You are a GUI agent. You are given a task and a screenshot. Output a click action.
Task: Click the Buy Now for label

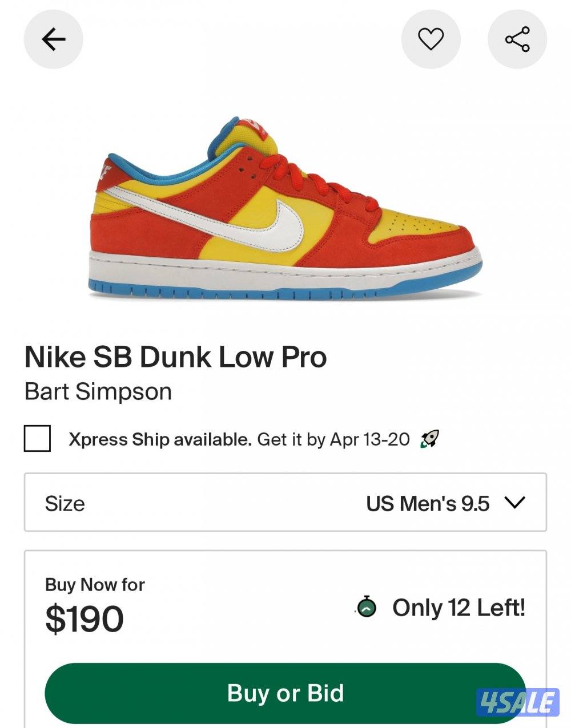94,584
